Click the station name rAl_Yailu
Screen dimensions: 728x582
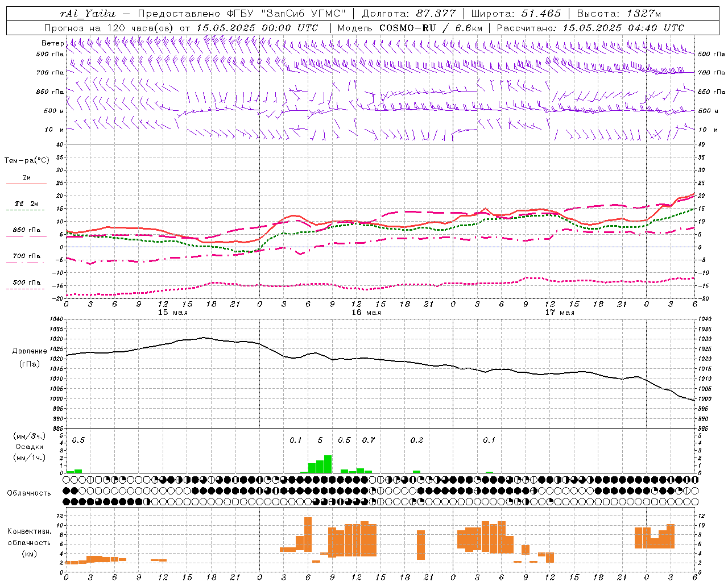click(88, 14)
